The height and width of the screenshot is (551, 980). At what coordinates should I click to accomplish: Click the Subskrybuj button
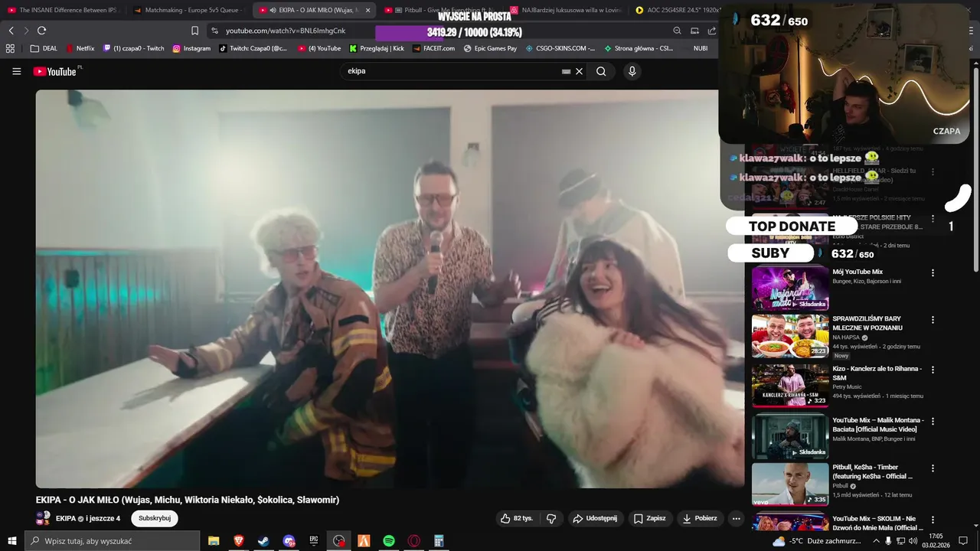pos(155,518)
